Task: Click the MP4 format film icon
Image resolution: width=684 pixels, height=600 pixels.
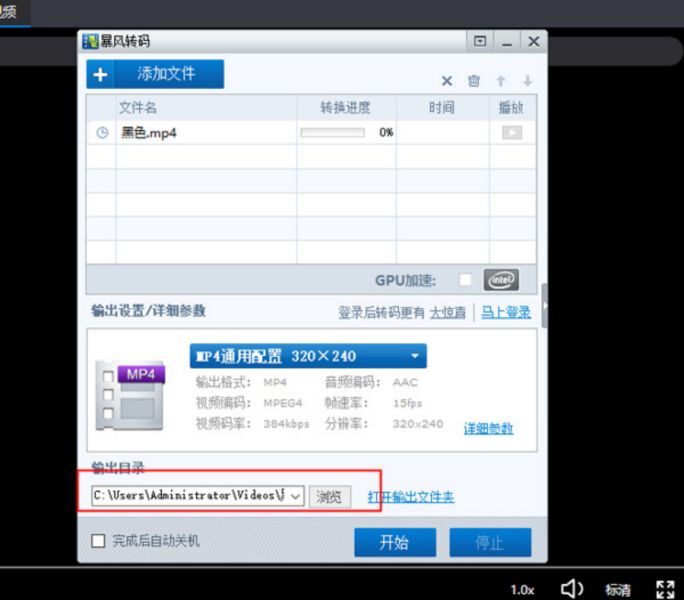Action: click(130, 396)
